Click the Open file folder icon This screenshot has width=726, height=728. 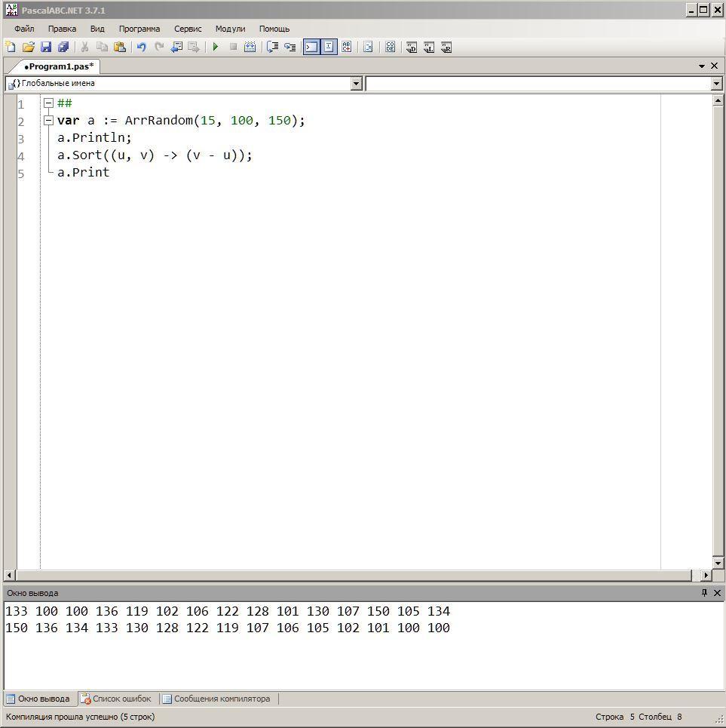click(29, 47)
